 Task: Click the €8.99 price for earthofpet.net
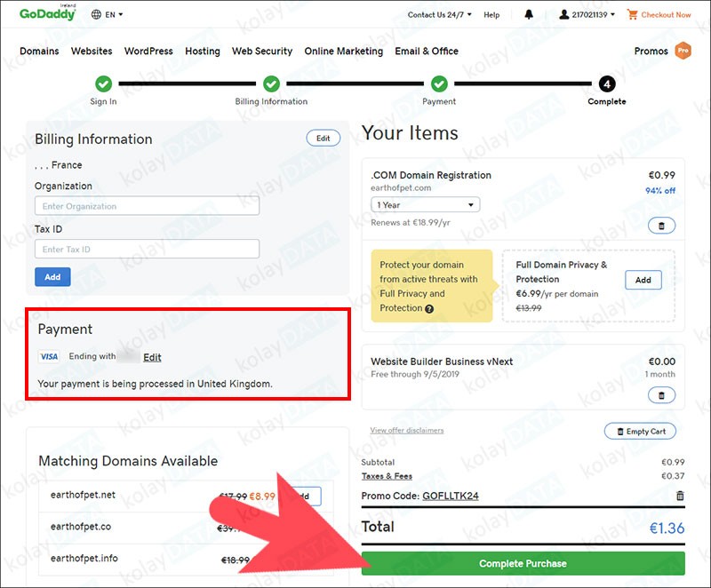[262, 497]
